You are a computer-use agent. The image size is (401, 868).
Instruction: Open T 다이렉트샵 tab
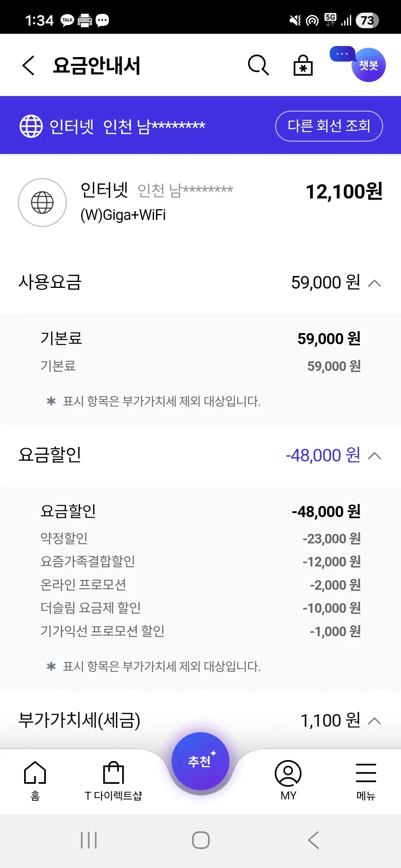[113, 780]
